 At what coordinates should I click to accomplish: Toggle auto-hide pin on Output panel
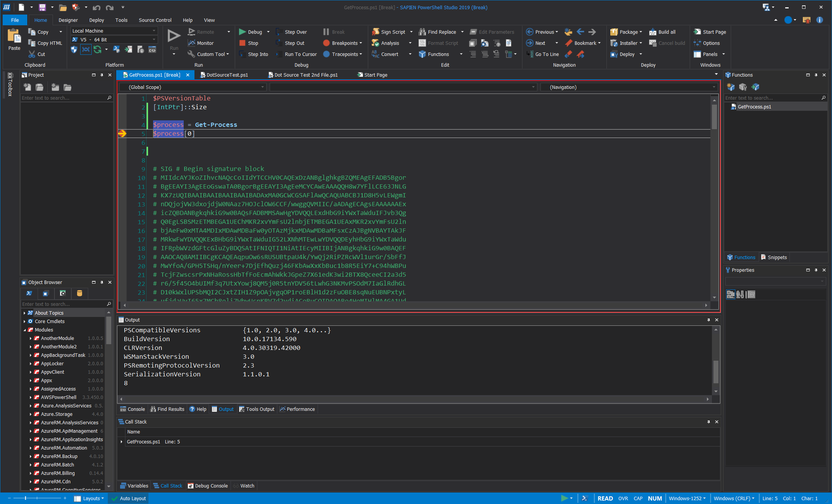pyautogui.click(x=708, y=320)
